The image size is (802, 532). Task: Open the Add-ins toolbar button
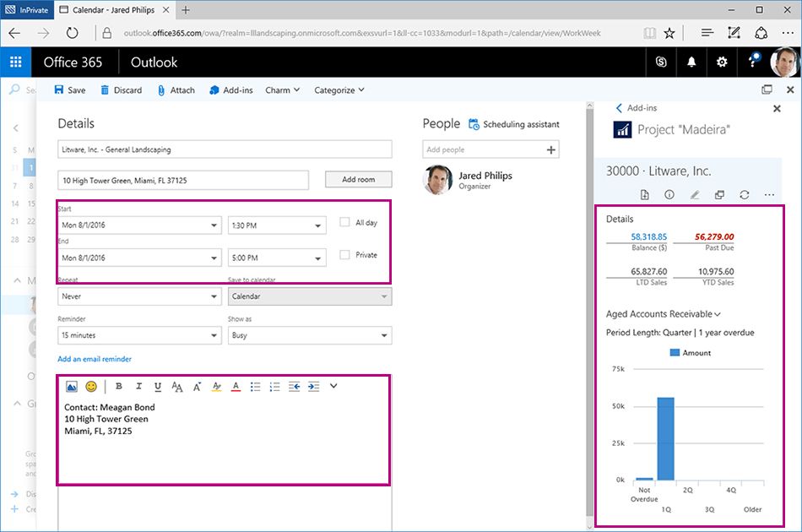[x=230, y=90]
